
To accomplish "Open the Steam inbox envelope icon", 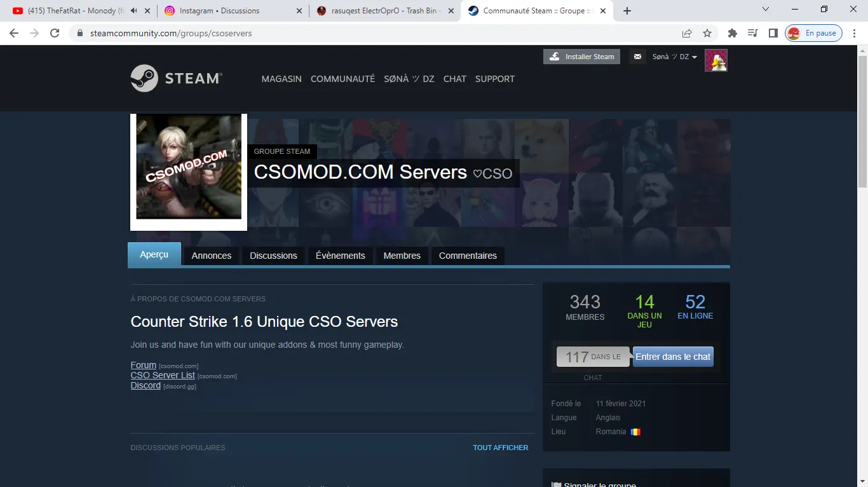I will (x=637, y=57).
